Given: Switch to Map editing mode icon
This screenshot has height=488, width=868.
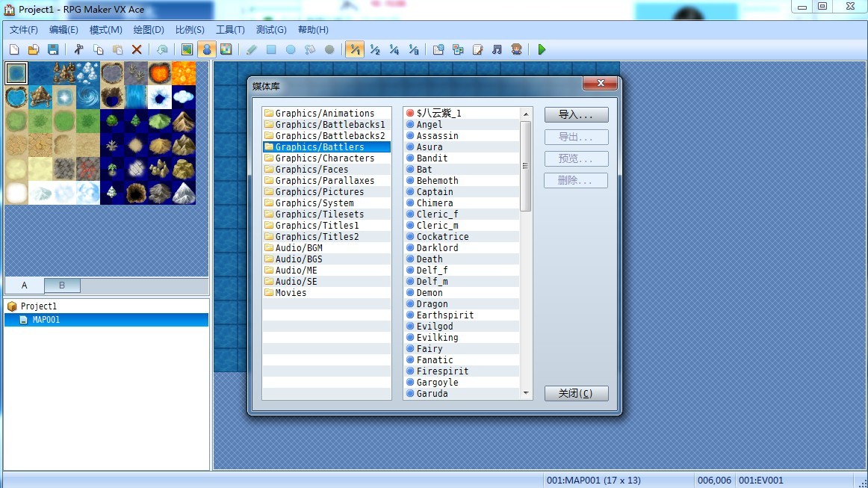Looking at the screenshot, I should (x=187, y=50).
